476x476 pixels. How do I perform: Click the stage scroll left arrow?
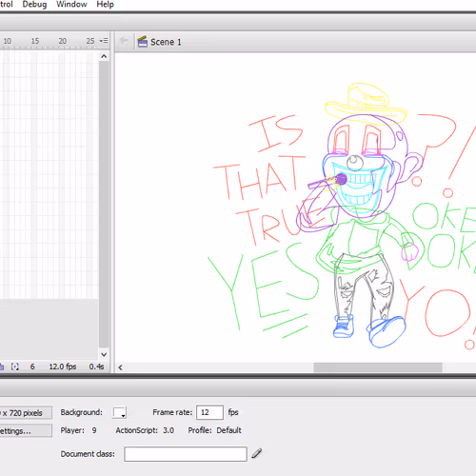120,367
